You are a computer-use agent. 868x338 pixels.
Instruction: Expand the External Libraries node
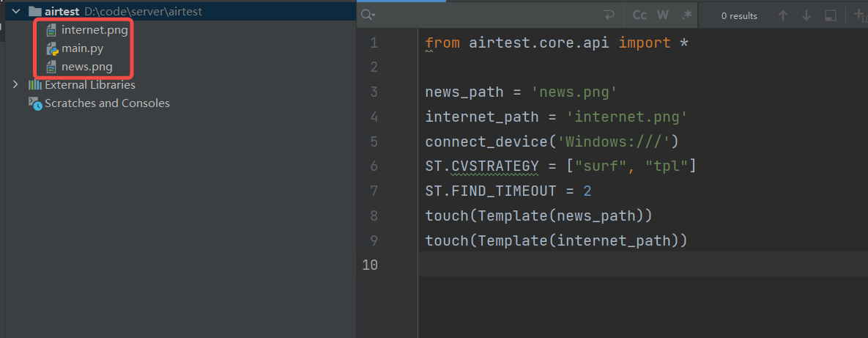point(15,85)
